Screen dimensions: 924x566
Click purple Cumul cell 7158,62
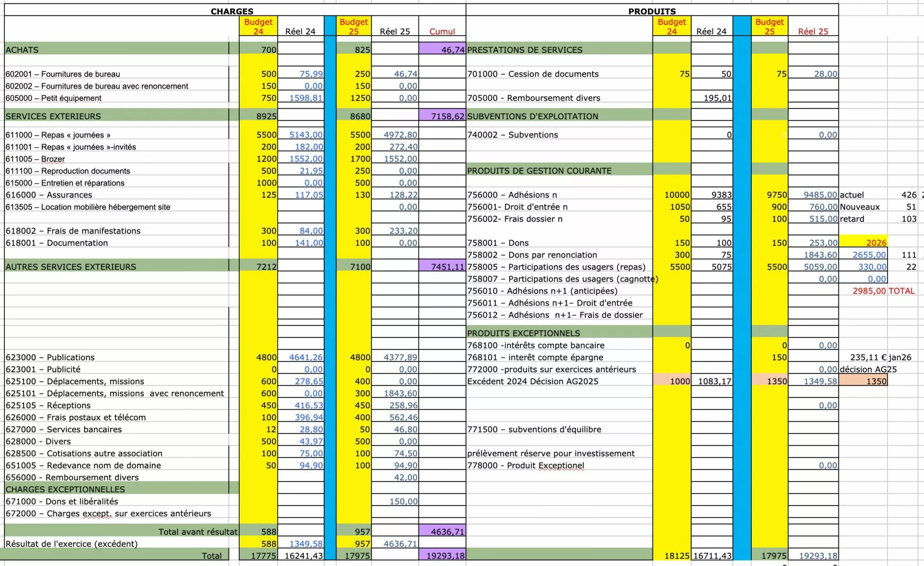[447, 116]
